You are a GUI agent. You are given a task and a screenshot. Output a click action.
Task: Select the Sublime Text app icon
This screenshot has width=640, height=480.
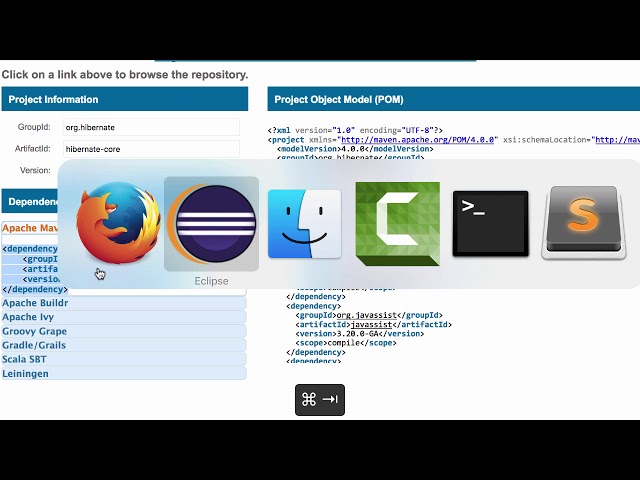coord(584,222)
